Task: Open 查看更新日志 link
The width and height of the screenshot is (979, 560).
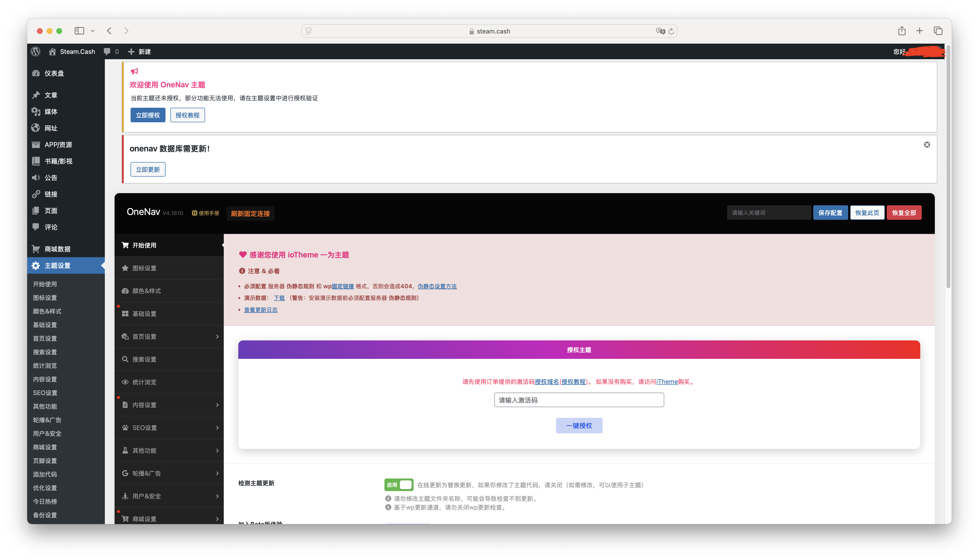Action: pyautogui.click(x=260, y=310)
